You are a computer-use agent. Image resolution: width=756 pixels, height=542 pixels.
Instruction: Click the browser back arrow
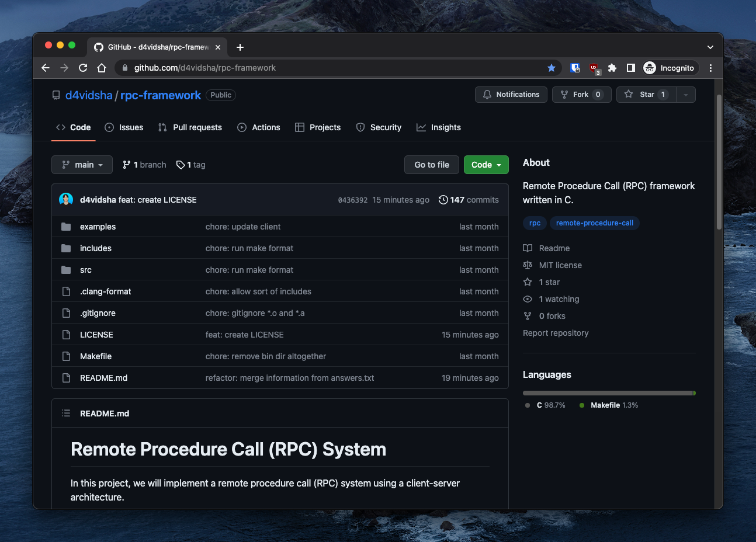pos(46,68)
